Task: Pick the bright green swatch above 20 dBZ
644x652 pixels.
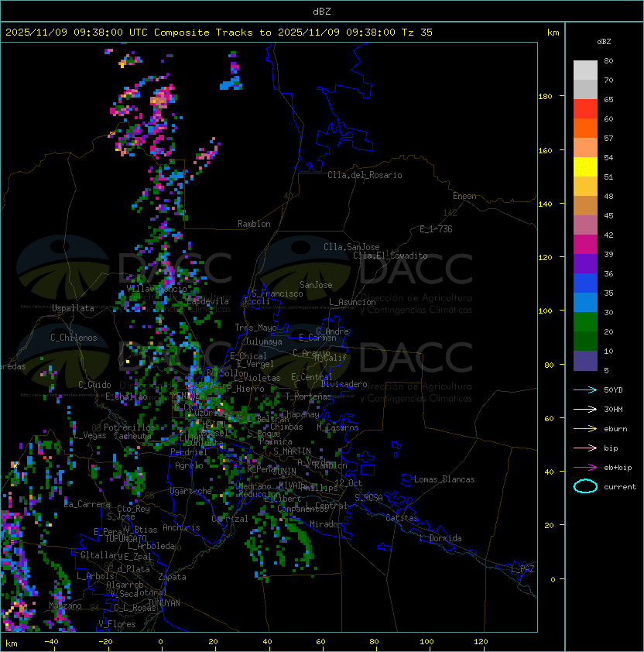Action: (585, 322)
